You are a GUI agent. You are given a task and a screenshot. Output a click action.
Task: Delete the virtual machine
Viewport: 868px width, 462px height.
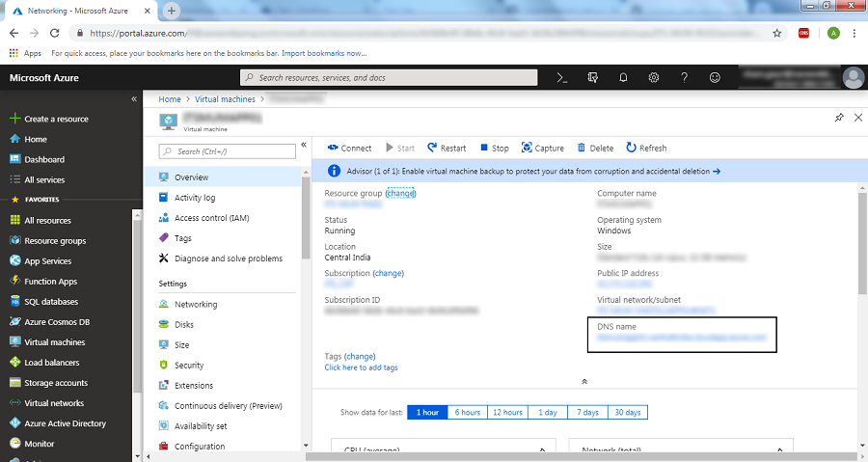click(x=595, y=148)
